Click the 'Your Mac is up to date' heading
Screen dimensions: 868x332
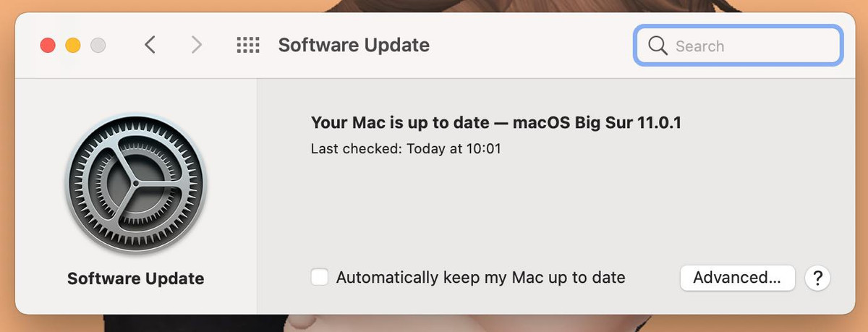pos(495,123)
